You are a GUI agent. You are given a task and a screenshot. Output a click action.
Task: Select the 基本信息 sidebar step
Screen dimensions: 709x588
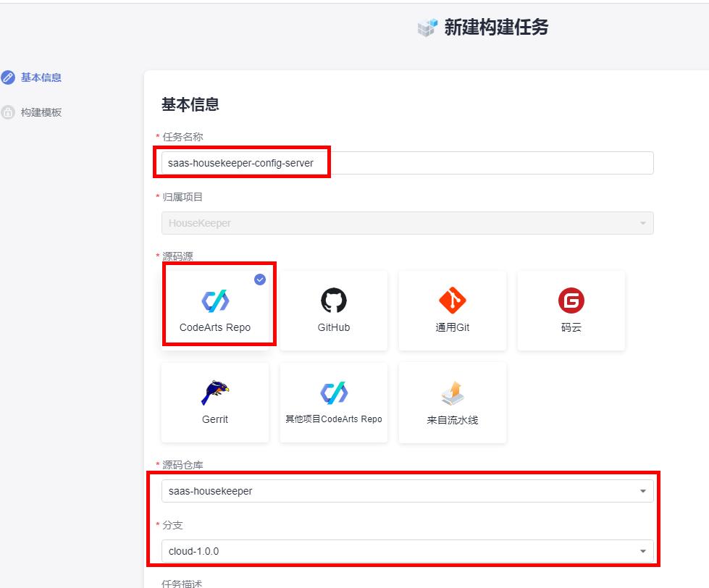41,77
